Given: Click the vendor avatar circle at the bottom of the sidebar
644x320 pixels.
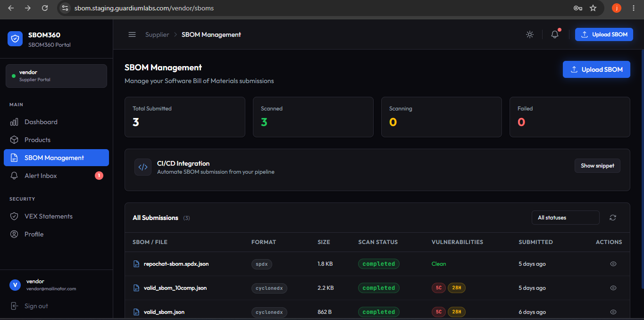Looking at the screenshot, I should coord(16,285).
